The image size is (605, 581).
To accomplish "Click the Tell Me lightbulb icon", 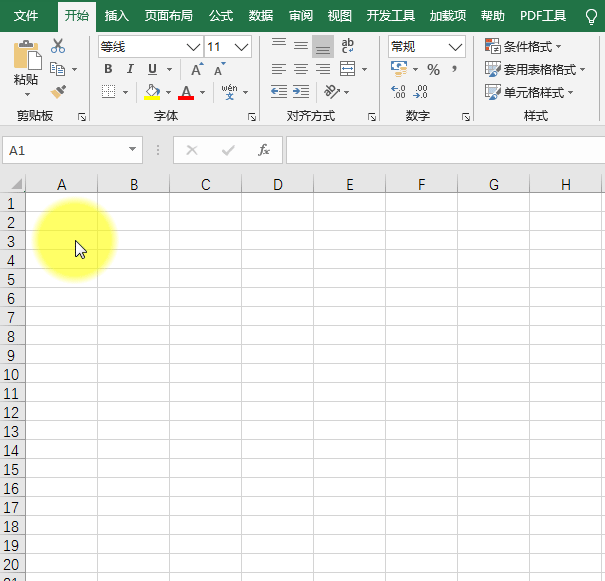I will (x=591, y=17).
